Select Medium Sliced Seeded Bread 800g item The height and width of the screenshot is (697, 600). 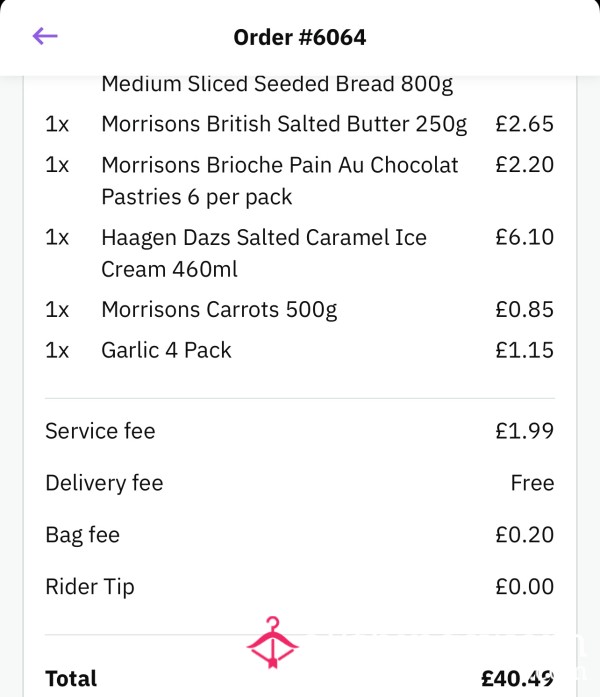point(277,84)
